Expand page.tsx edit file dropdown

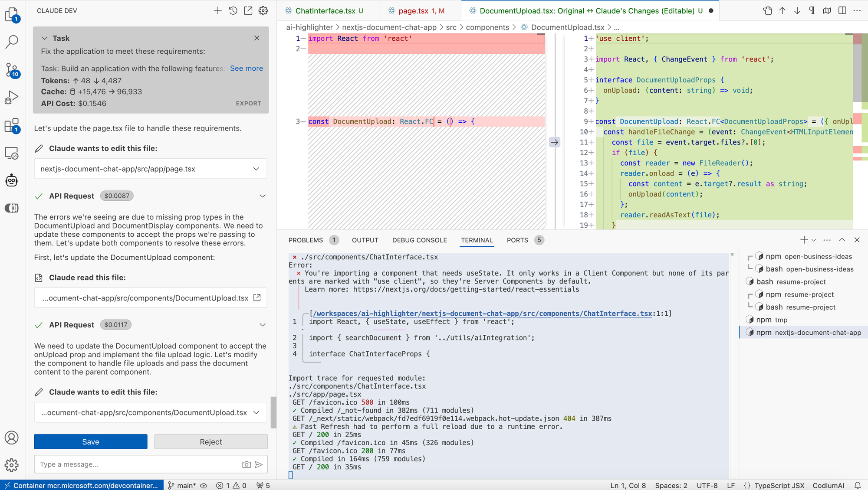[x=256, y=169]
